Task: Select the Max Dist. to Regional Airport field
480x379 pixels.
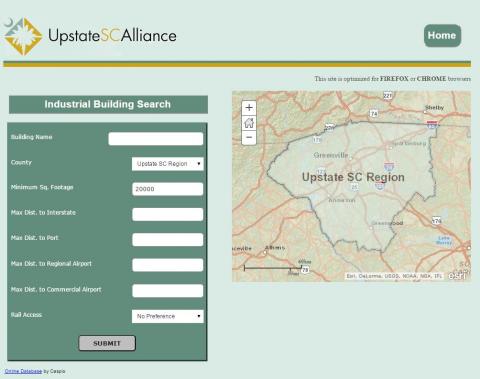Action: pos(168,265)
